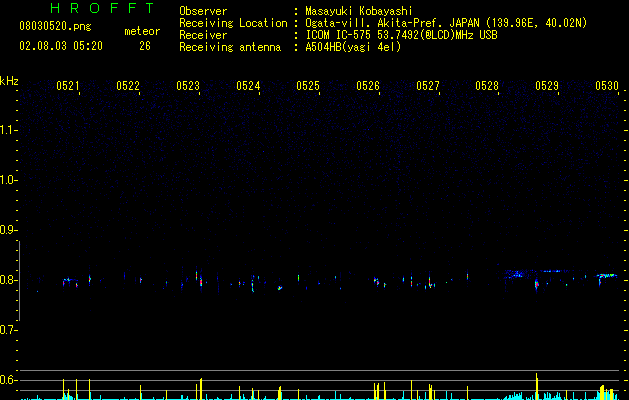The height and width of the screenshot is (400, 629).
Task: Click the 0528 time marker
Action: [487, 86]
